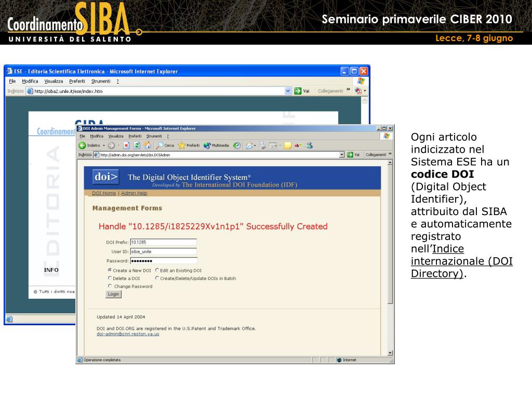
Task: Click the Internet zone globe in status bar
Action: (339, 360)
